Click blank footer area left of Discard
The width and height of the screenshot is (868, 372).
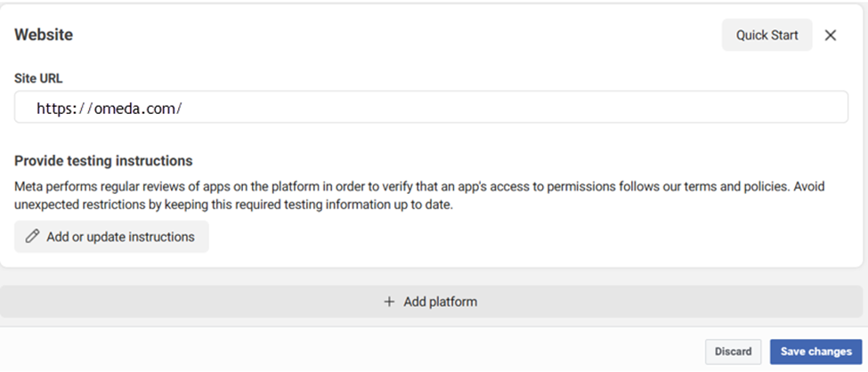(356, 352)
